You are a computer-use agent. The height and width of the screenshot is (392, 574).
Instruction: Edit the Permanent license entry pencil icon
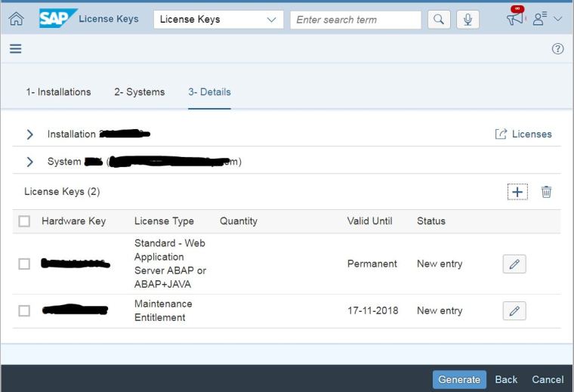[514, 264]
